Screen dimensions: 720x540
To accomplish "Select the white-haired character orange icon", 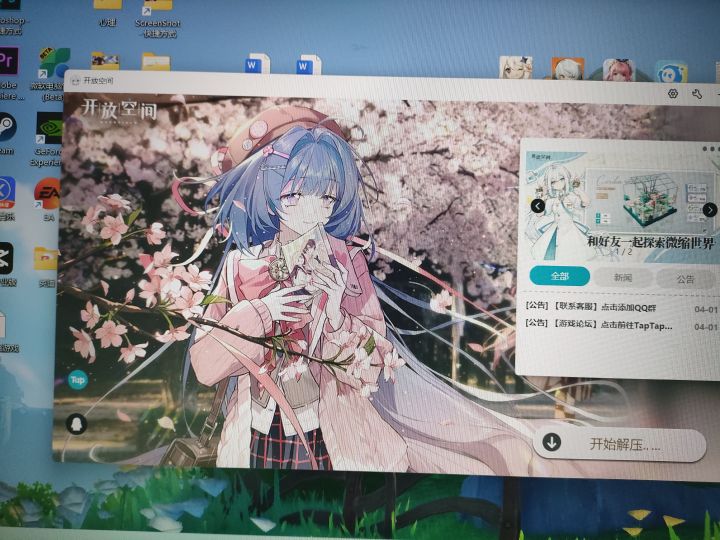I will [567, 68].
